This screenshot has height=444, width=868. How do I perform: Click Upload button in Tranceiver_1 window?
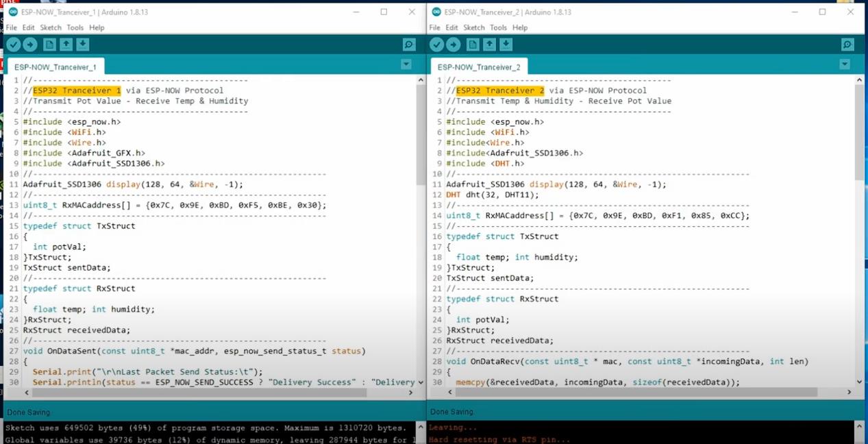pyautogui.click(x=30, y=45)
